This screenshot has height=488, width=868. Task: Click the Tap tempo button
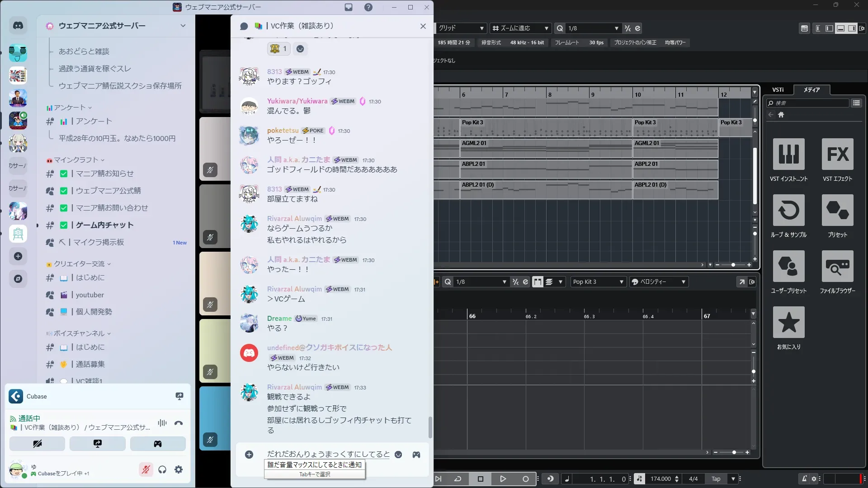pos(716,479)
